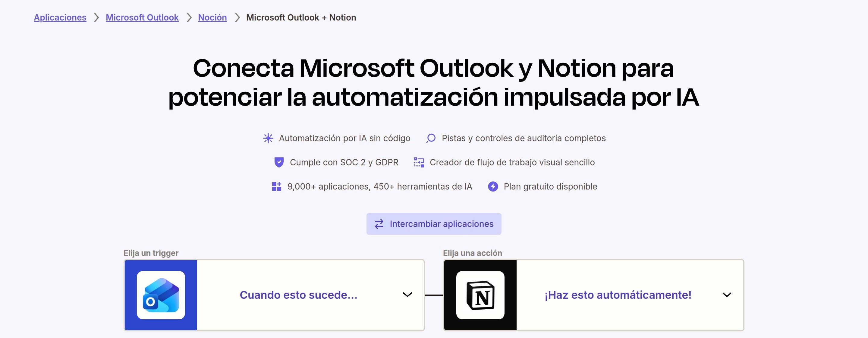This screenshot has width=868, height=338.
Task: Open the Haz esto automáticamente action dropdown
Action: pos(593,295)
